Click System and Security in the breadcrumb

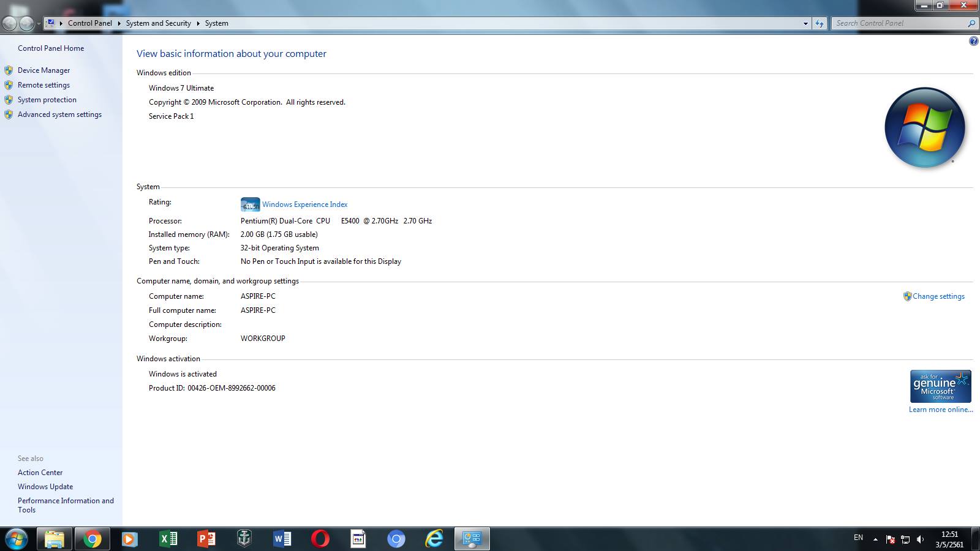click(x=159, y=23)
